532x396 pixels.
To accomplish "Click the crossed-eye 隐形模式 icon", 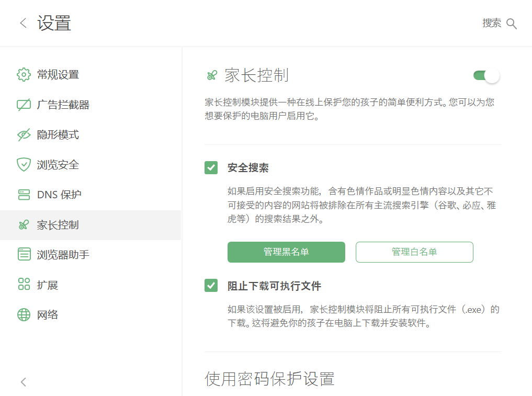I will [24, 135].
